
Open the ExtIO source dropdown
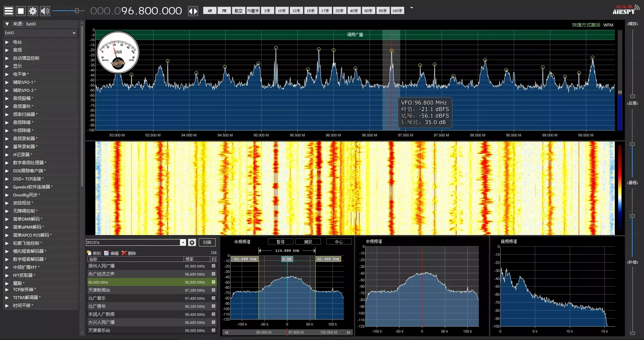tap(74, 33)
